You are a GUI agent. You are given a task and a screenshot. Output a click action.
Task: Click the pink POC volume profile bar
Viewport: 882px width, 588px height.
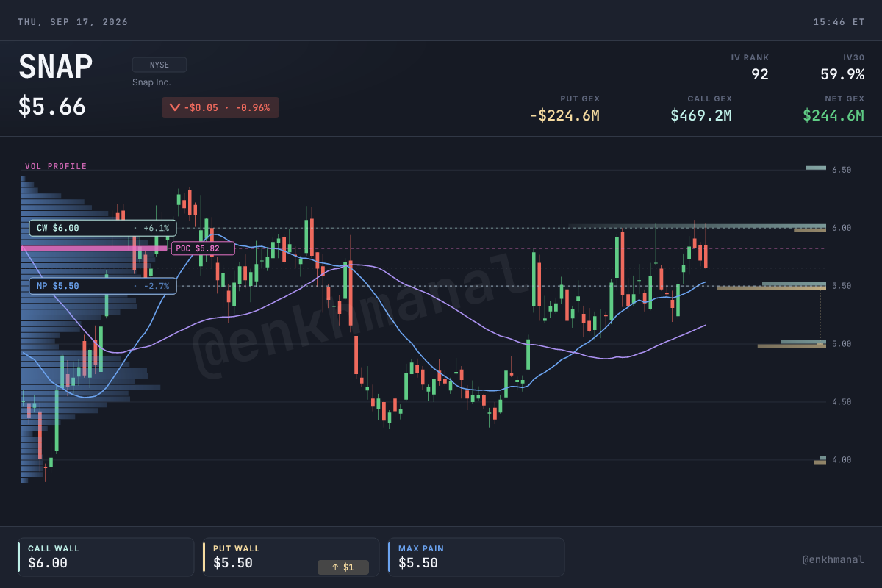pyautogui.click(x=94, y=248)
